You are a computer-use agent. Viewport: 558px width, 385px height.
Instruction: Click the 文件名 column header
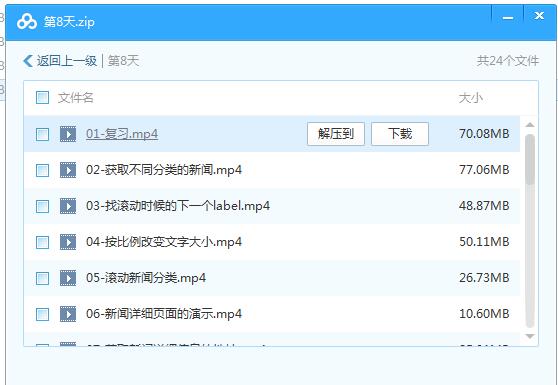75,97
